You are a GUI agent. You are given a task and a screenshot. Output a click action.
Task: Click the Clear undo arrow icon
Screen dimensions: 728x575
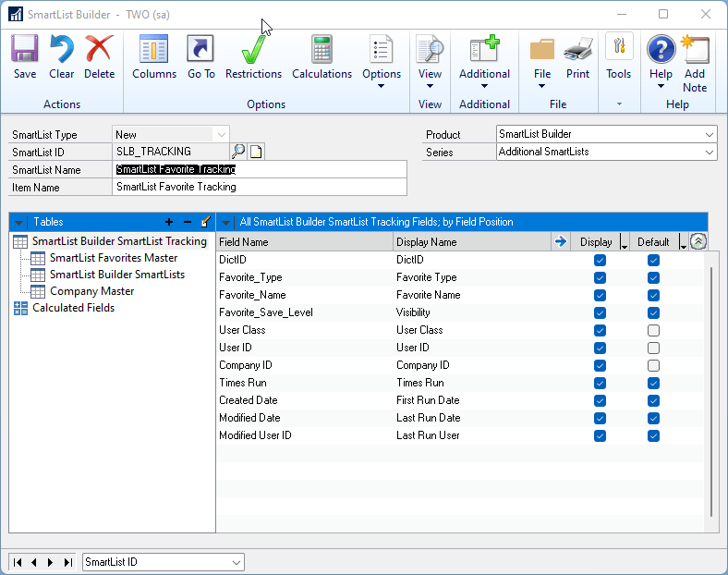point(62,48)
